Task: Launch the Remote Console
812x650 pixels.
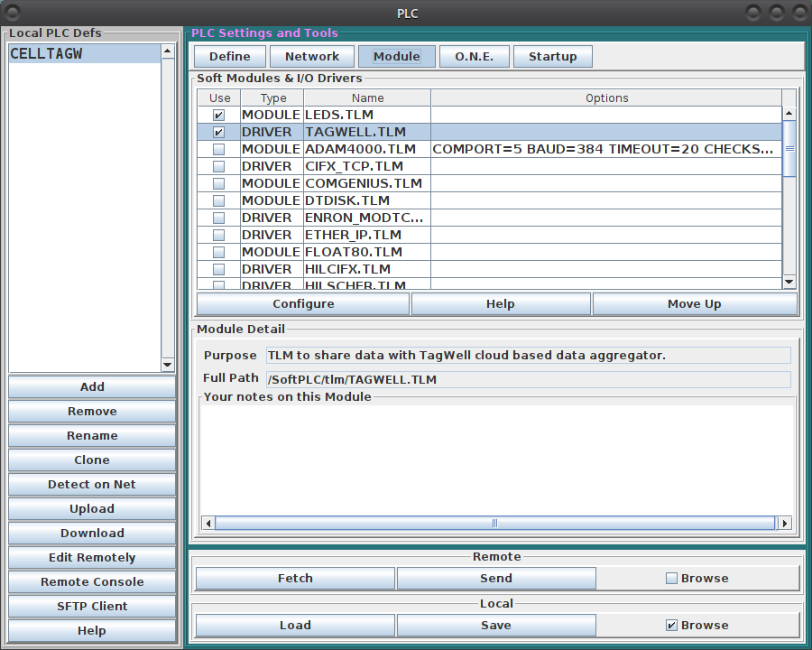Action: coord(92,582)
